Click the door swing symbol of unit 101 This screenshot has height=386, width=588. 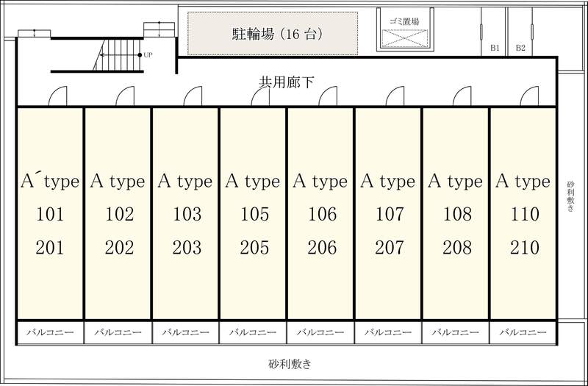pyautogui.click(x=58, y=96)
